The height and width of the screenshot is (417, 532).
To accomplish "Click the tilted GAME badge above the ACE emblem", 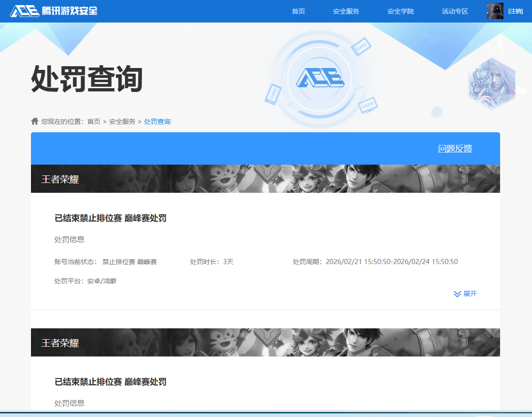I will point(361,46).
